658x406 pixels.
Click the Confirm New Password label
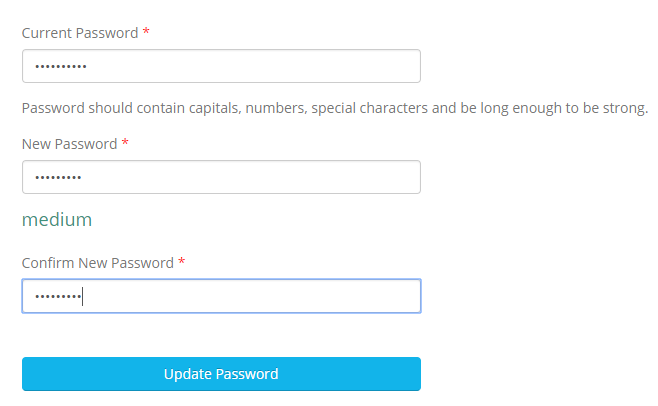tap(97, 263)
